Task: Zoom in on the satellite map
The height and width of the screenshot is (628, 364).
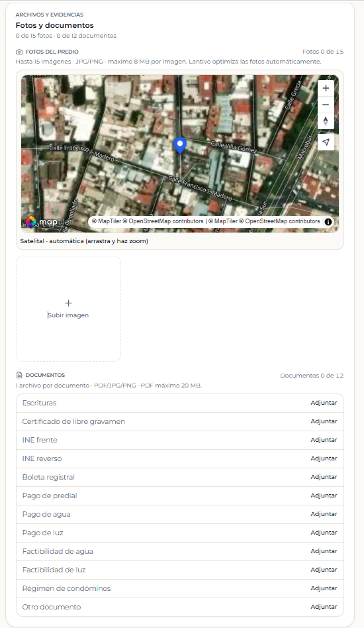Action: (326, 88)
